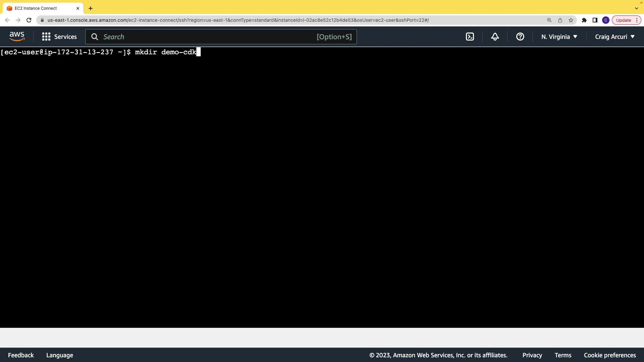The width and height of the screenshot is (644, 362).
Task: Click the share page icon
Action: click(x=560, y=20)
